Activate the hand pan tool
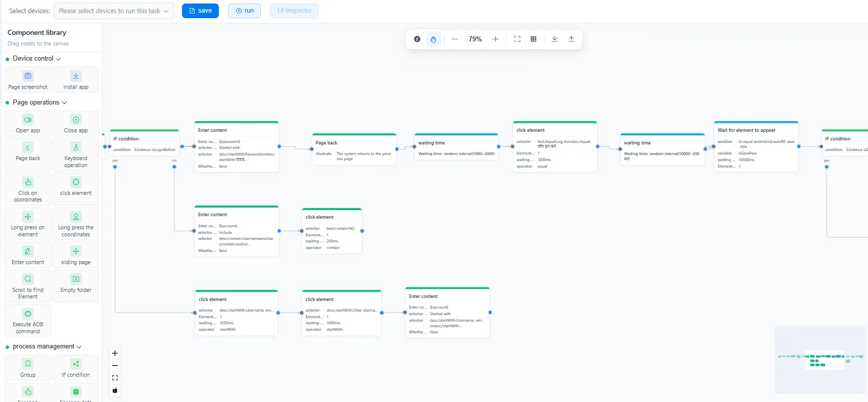The width and height of the screenshot is (868, 402). tap(433, 39)
